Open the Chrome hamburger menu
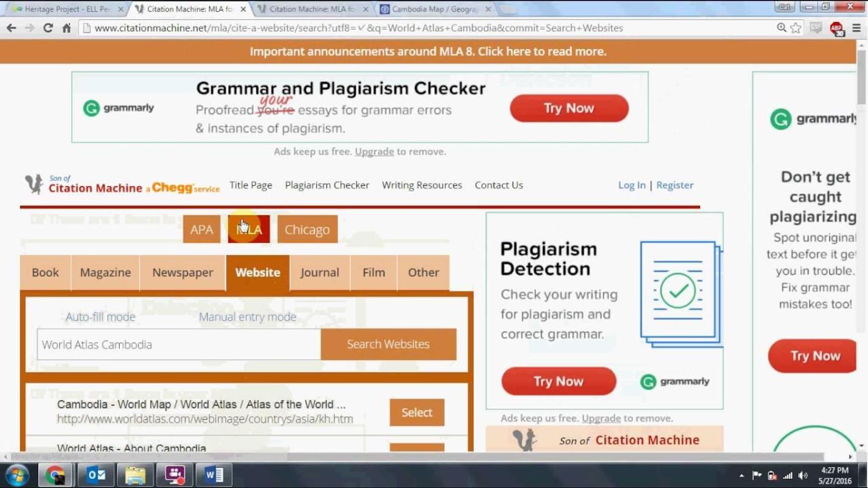The height and width of the screenshot is (488, 868). click(x=856, y=28)
